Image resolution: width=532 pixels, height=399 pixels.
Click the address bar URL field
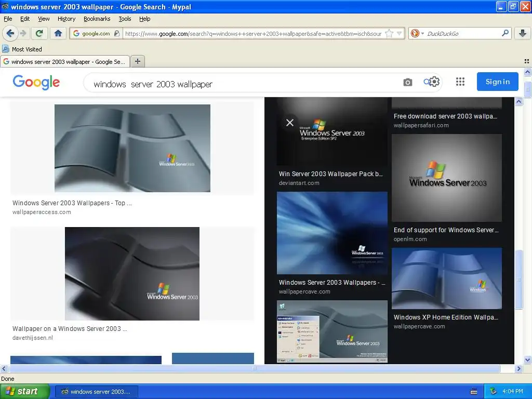click(x=253, y=33)
